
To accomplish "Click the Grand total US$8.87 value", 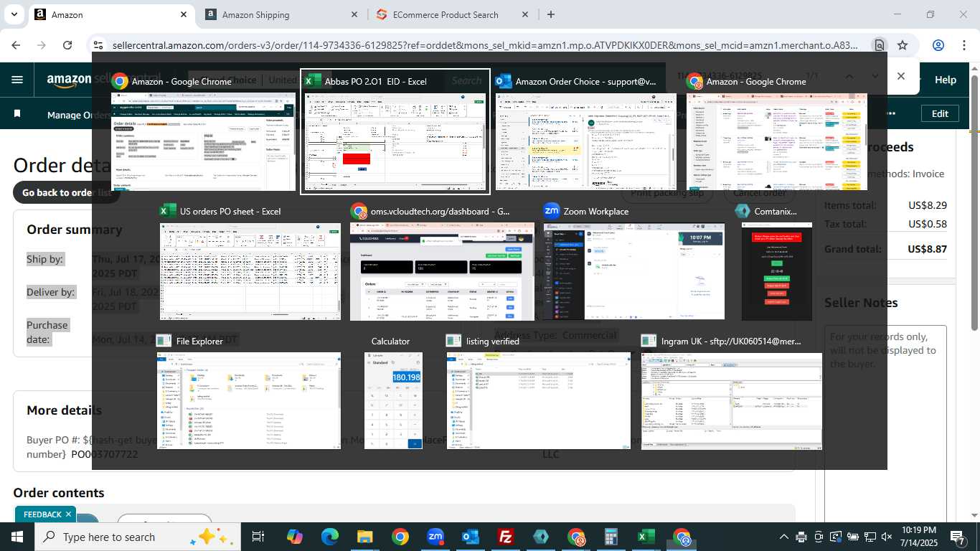I will 927,250.
